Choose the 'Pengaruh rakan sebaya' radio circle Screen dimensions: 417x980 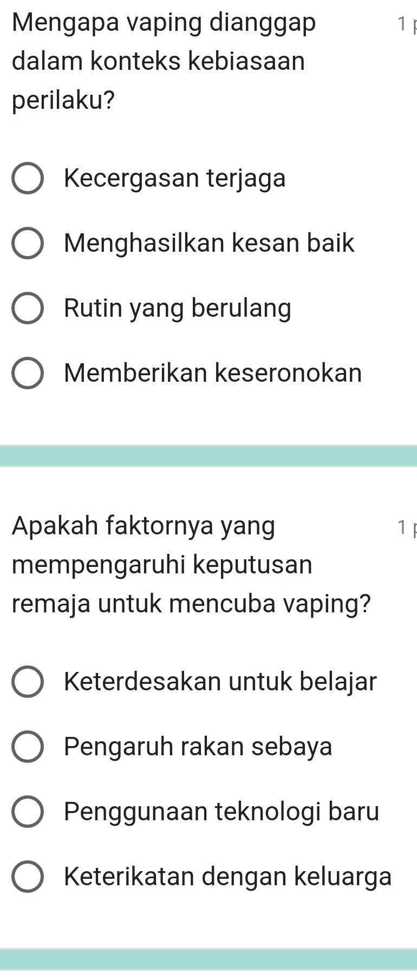pyautogui.click(x=27, y=747)
